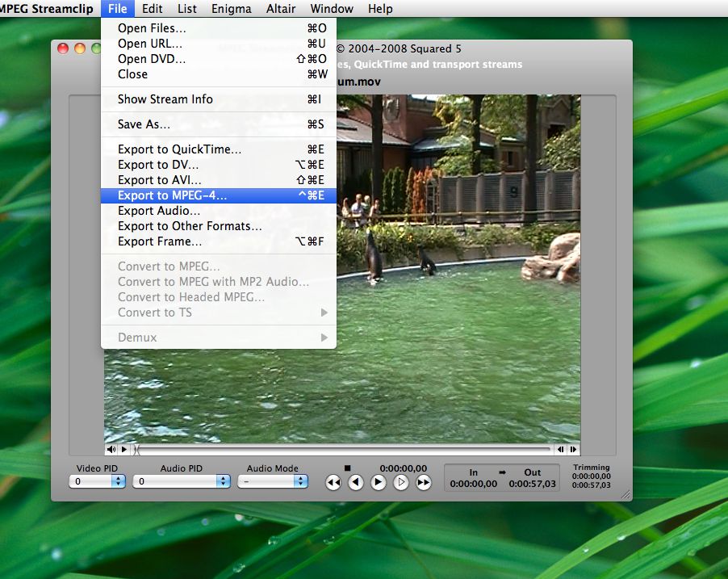Viewport: 728px width, 579px height.
Task: Choose Open URL… menu entry
Action: (x=218, y=44)
